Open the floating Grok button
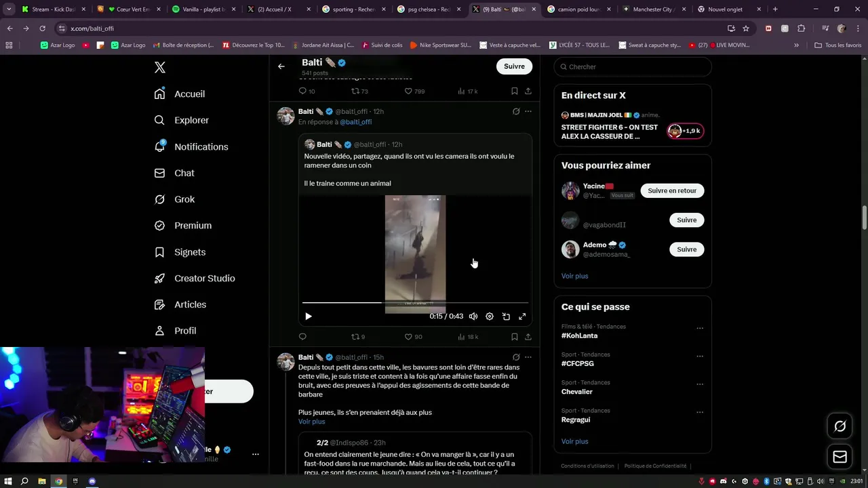Screen dimensions: 868x488 pyautogui.click(x=840, y=426)
